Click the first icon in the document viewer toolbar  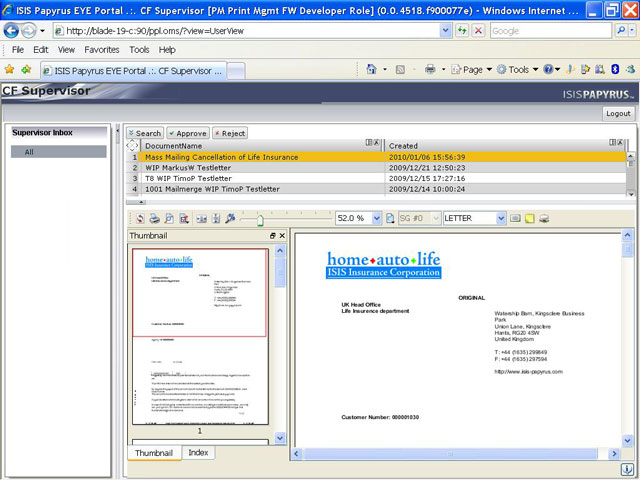coord(139,218)
